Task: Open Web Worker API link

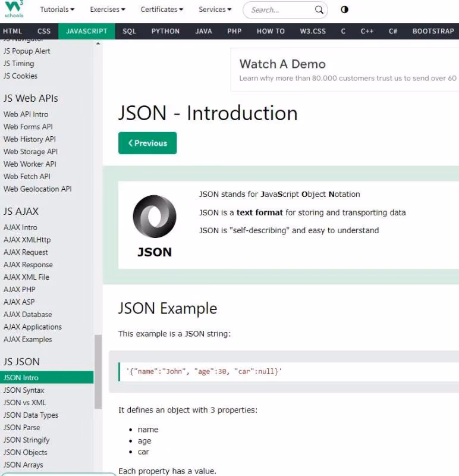Action: point(30,164)
